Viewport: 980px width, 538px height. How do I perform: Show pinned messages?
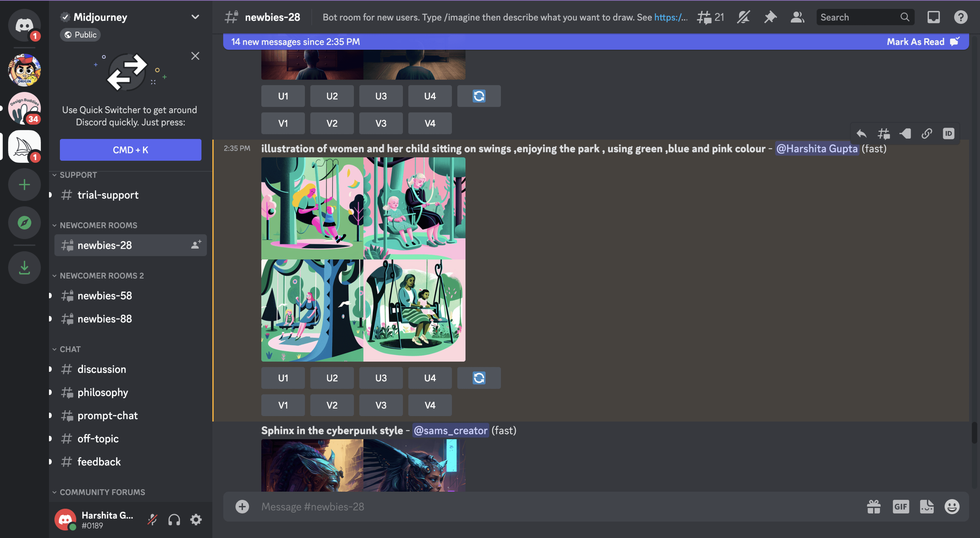[770, 17]
